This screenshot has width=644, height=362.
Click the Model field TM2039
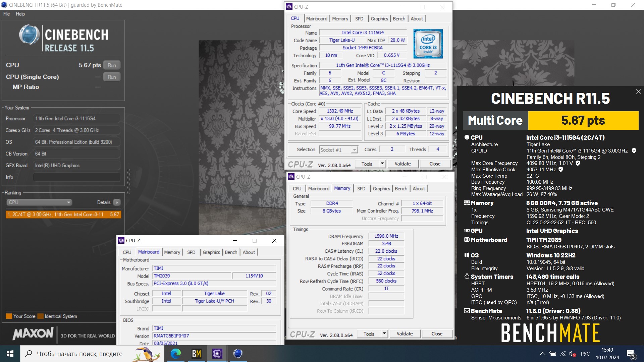pyautogui.click(x=192, y=276)
